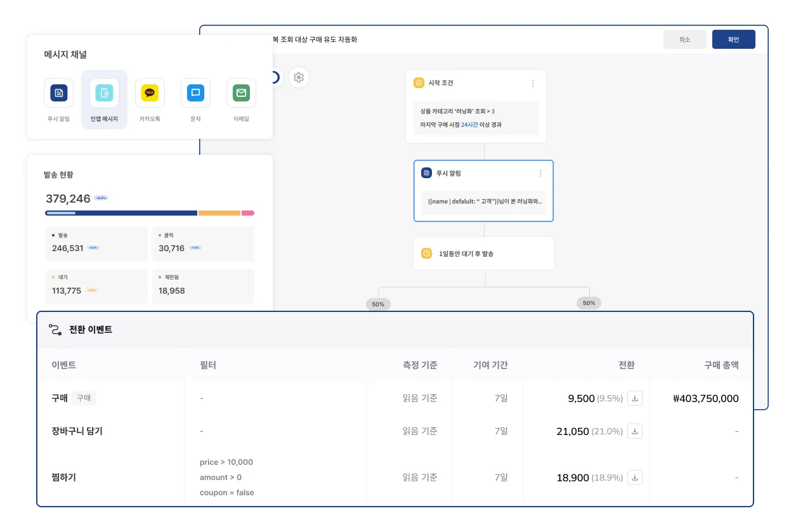
Task: Select the left 50% branch badge
Action: click(378, 304)
